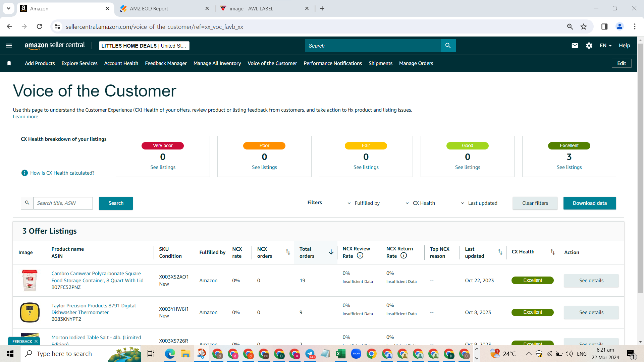Viewport: 644px width, 362px height.
Task: Open Zoom from the taskbar
Action: (x=356, y=354)
